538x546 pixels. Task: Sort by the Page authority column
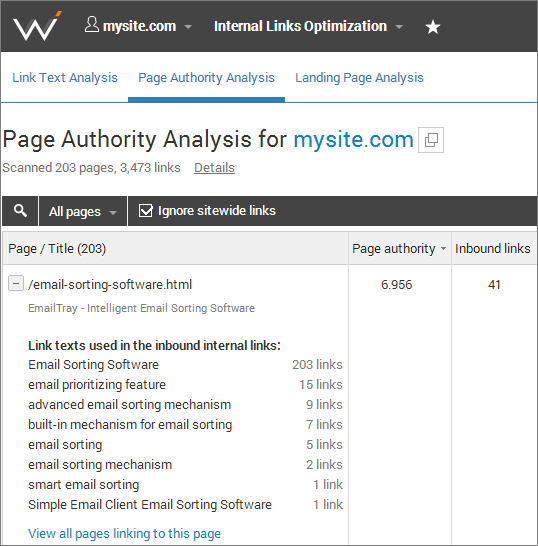399,249
